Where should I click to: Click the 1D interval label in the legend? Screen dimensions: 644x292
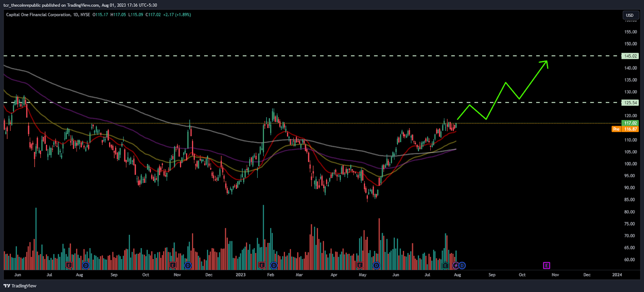[x=76, y=15]
